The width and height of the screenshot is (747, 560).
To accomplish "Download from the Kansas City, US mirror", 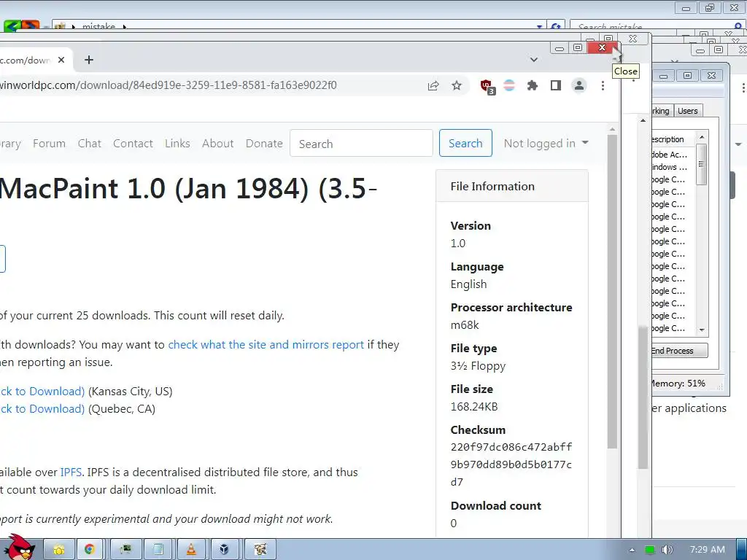I will (x=42, y=392).
